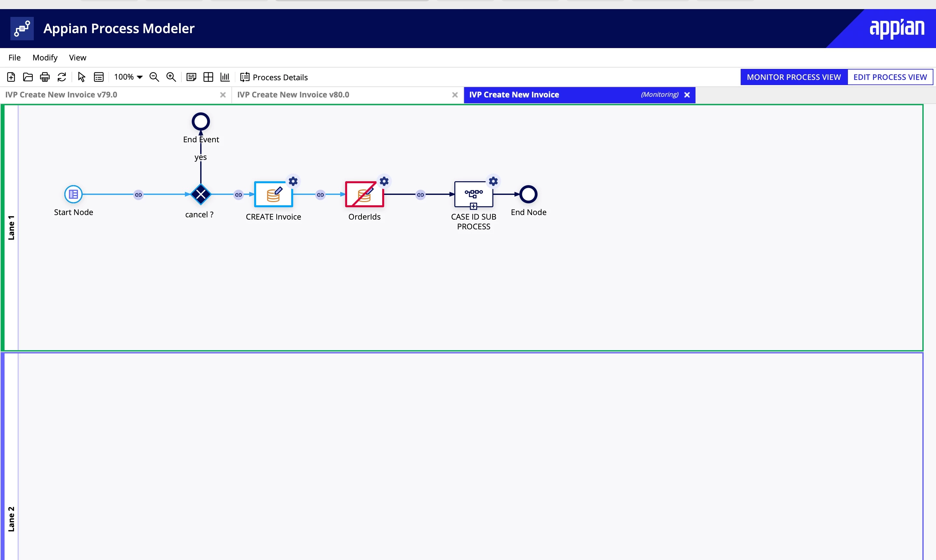Click the properties list icon beside pointer
936x560 pixels.
(98, 77)
